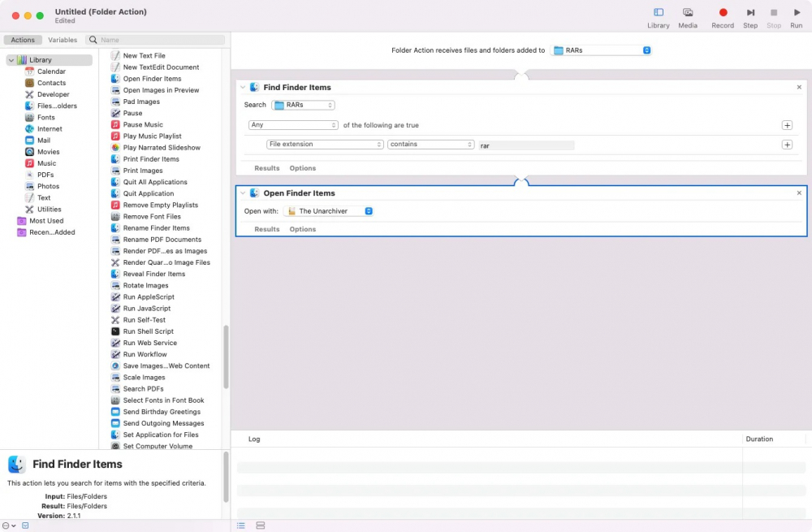Select Run Shell Script action
The width and height of the screenshot is (812, 532).
[148, 331]
